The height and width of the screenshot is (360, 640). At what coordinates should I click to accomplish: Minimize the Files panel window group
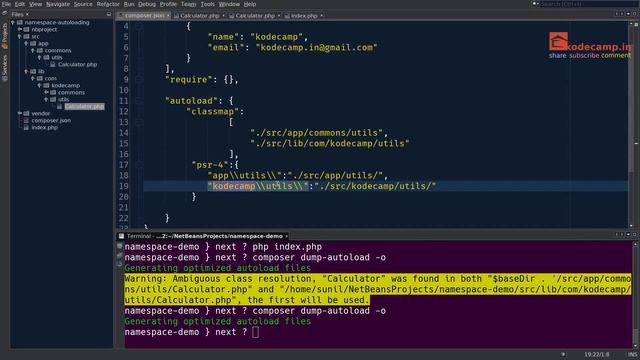point(109,14)
